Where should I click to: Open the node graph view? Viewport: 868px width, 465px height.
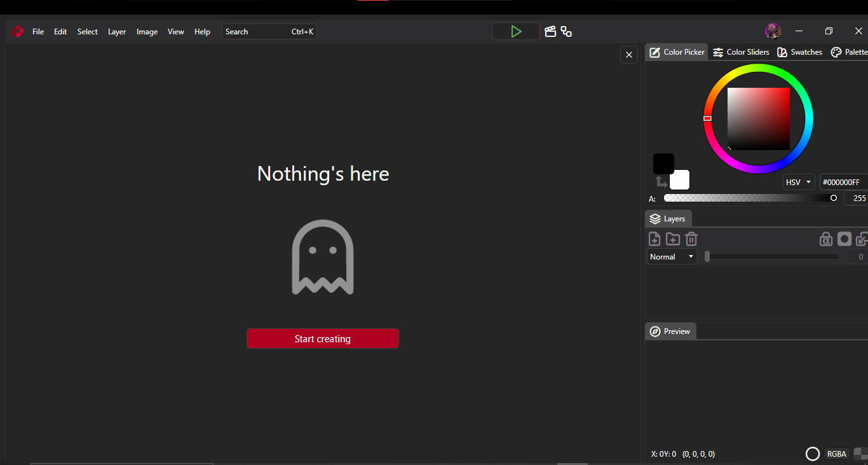pyautogui.click(x=566, y=31)
